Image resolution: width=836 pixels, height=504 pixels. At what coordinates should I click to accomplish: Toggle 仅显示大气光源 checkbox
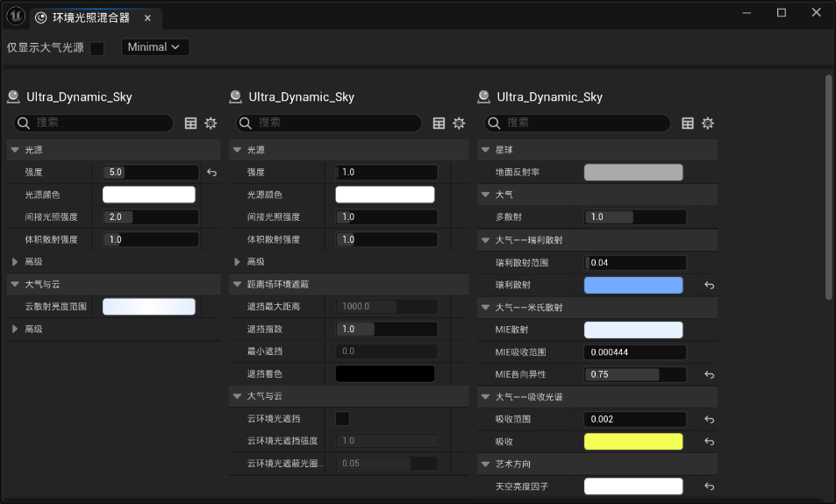pyautogui.click(x=97, y=48)
